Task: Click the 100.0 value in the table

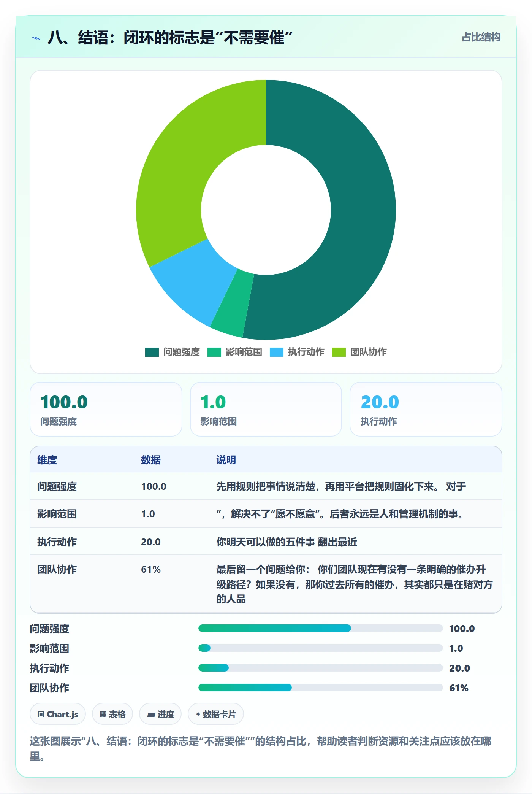Action: (x=154, y=486)
